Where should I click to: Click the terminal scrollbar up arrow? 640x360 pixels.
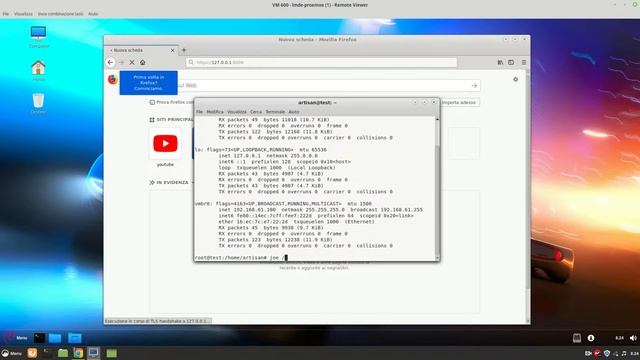(x=438, y=119)
